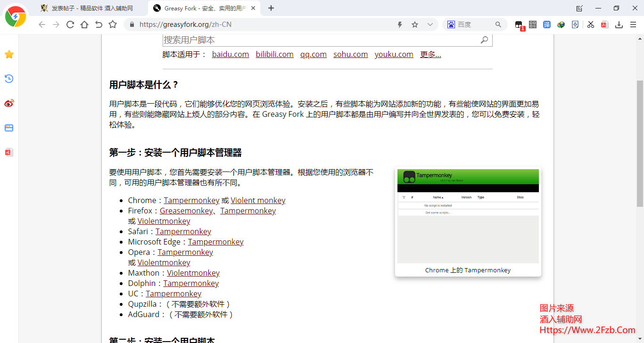Open the Tampermonkey link for Chrome
Viewport: 644px width, 343px height.
[x=191, y=200]
